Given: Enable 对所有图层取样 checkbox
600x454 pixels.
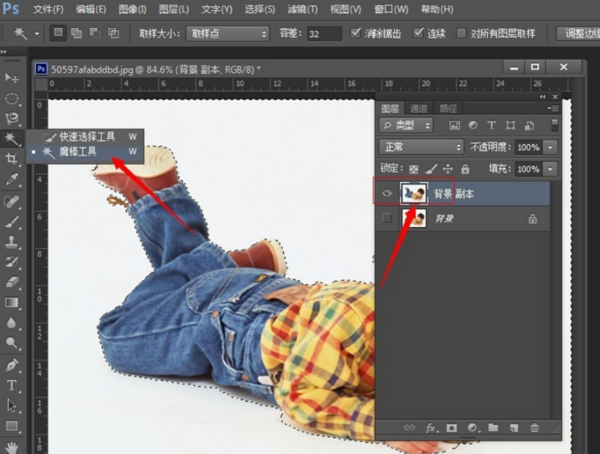Looking at the screenshot, I should tap(461, 33).
